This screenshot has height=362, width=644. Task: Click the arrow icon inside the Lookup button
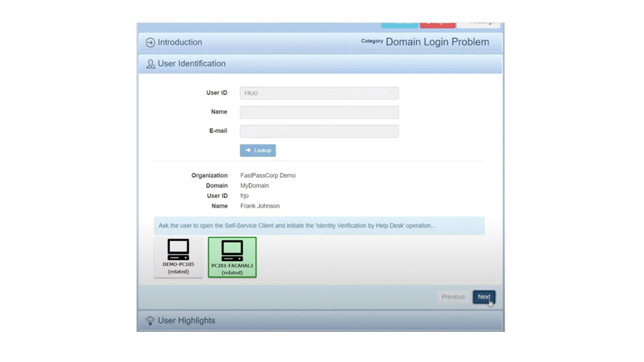249,150
